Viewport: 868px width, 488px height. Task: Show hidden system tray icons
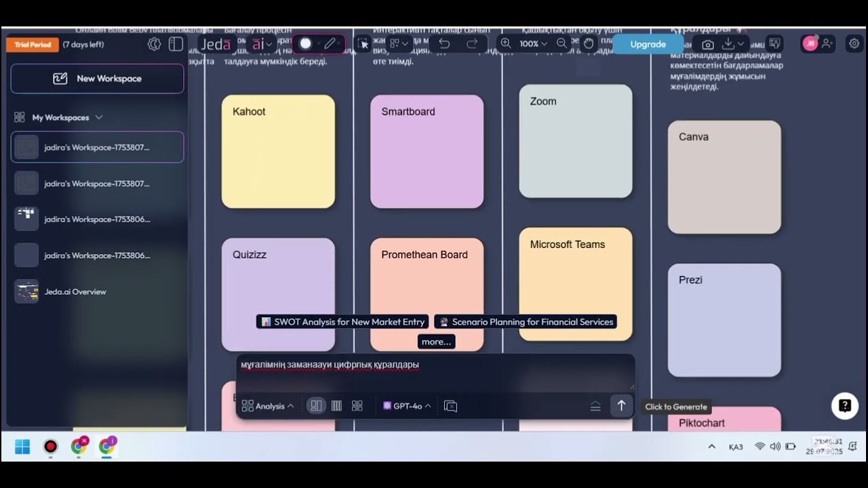(x=711, y=447)
